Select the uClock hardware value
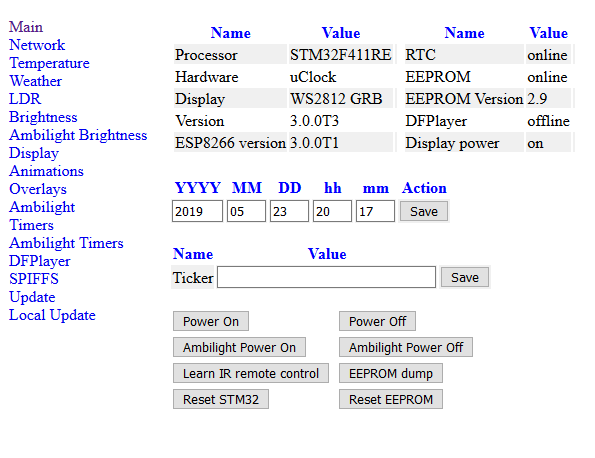This screenshot has height=458, width=595. pos(313,77)
